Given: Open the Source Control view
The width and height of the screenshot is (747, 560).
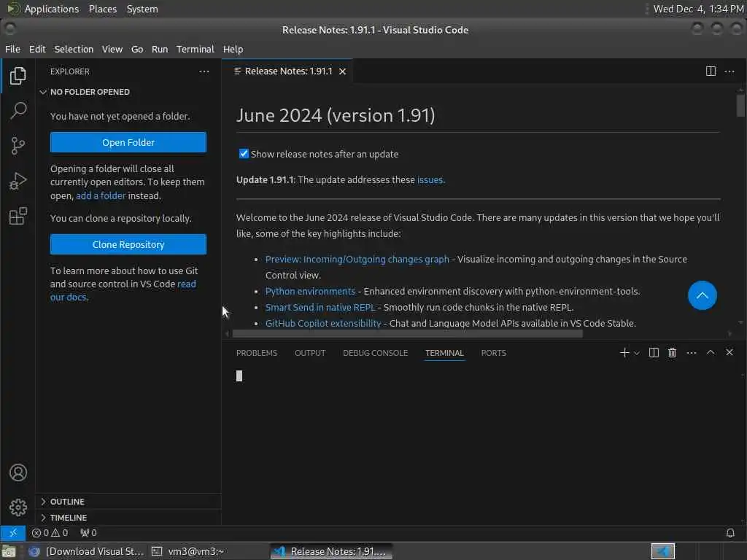Looking at the screenshot, I should coord(18,146).
